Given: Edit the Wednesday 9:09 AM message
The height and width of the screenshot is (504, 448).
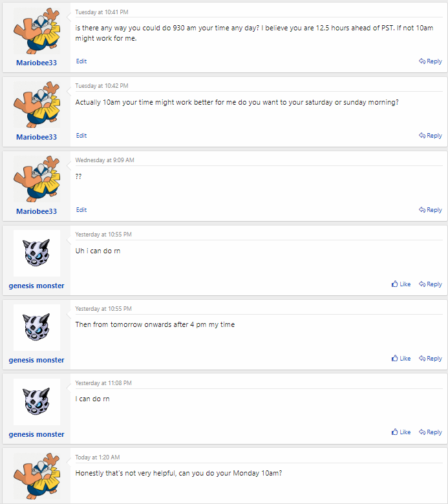Looking at the screenshot, I should [81, 210].
